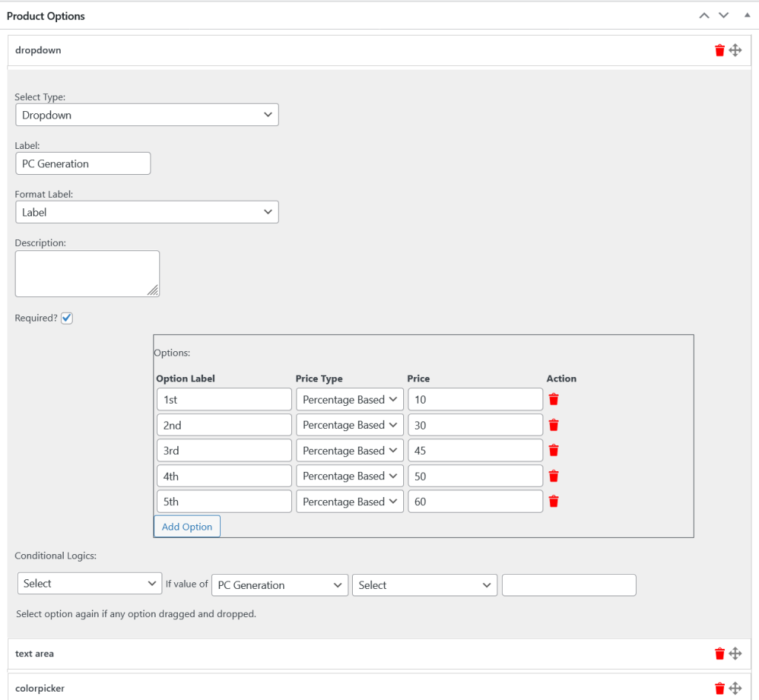Open the Format Label dropdown
This screenshot has height=700, width=759.
pos(147,212)
